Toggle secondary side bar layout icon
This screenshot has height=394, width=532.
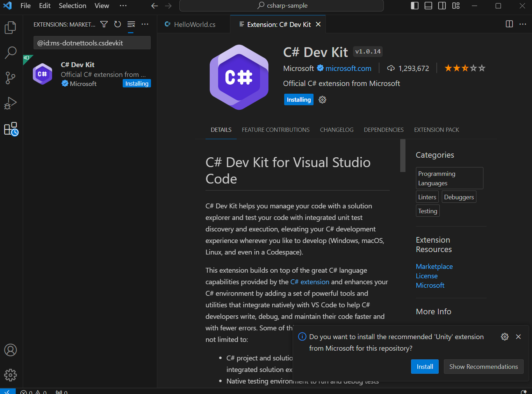[442, 6]
